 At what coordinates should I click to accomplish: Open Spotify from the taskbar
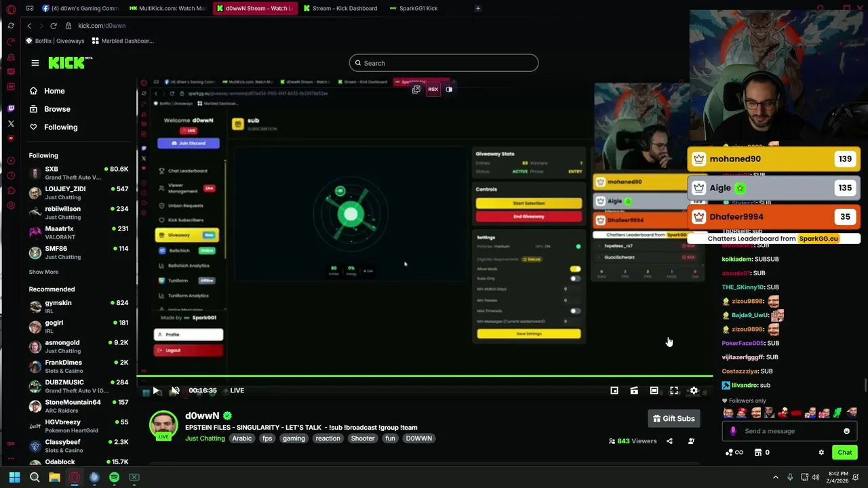click(x=114, y=477)
